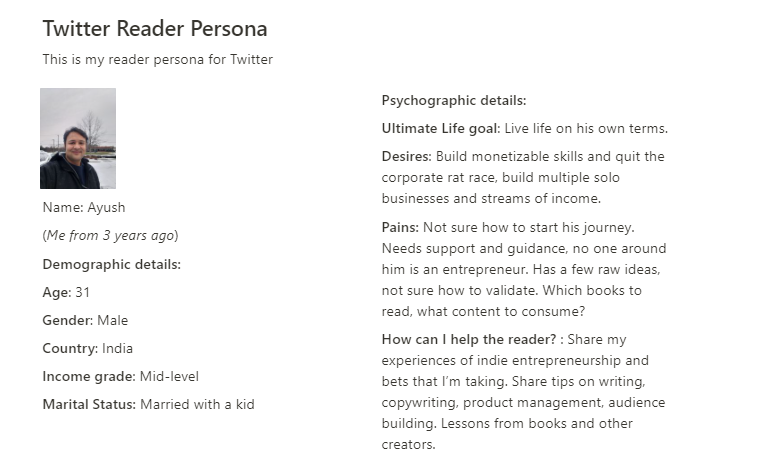This screenshot has width=765, height=469.
Task: Click the Marital Status line
Action: 148,404
